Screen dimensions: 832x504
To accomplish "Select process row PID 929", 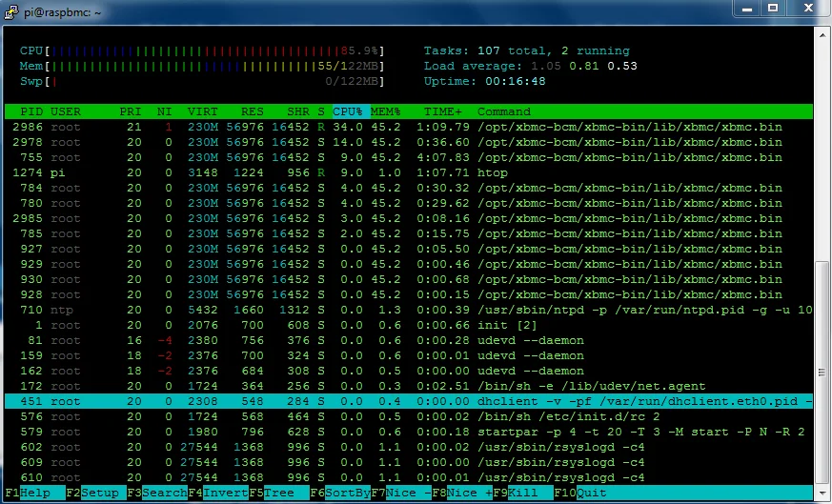I will [409, 264].
